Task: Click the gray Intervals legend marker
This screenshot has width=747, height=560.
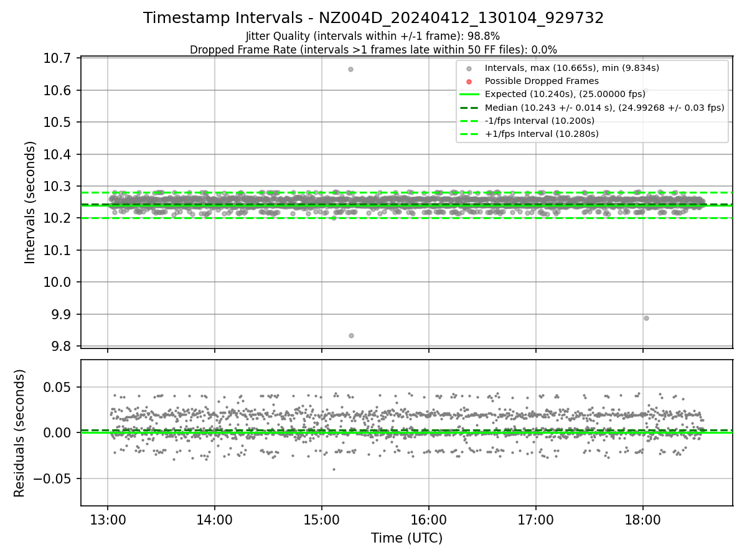Action: (x=469, y=68)
